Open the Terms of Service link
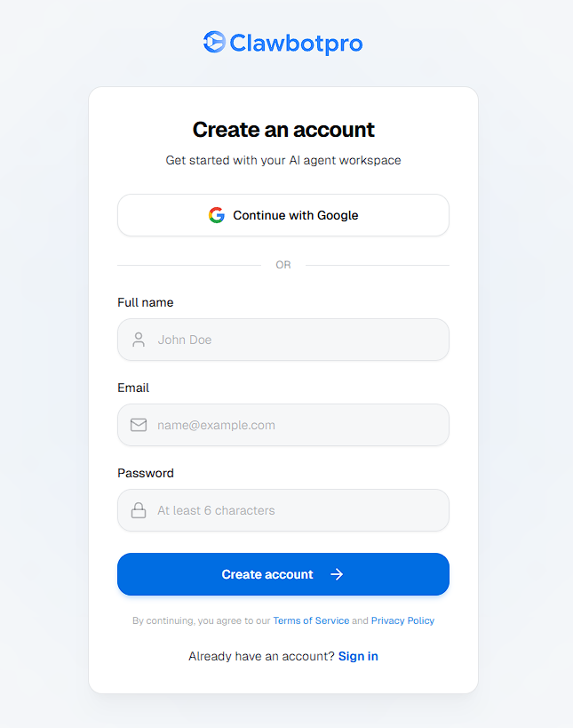This screenshot has width=573, height=728. tap(311, 620)
